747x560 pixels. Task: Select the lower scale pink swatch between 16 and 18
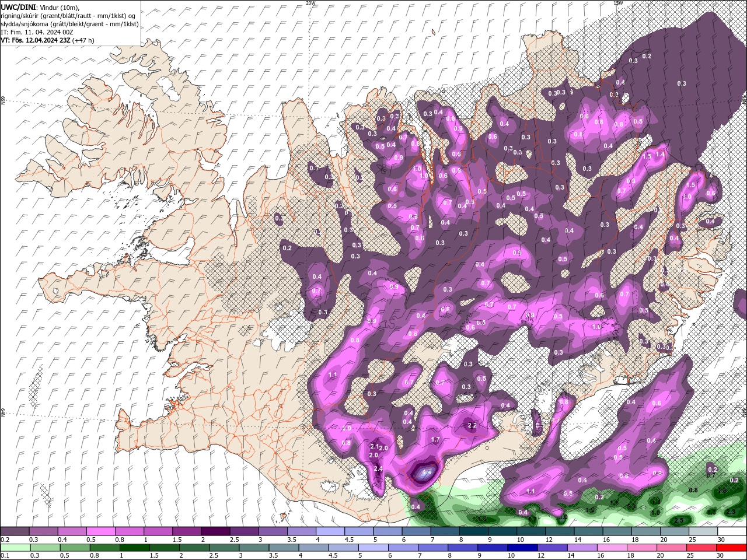click(x=613, y=548)
